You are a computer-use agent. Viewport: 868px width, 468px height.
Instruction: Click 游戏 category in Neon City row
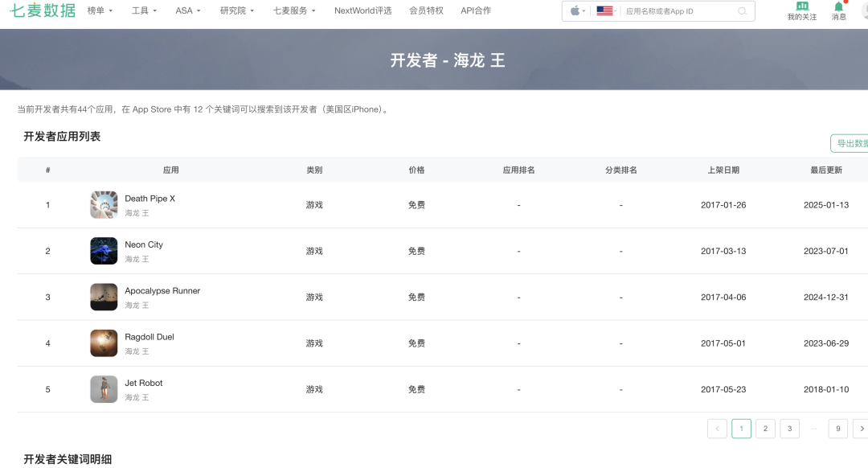click(314, 251)
